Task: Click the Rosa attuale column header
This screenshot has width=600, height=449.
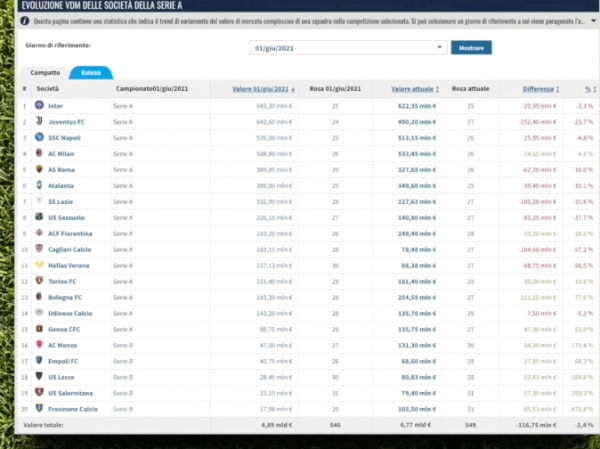Action: pos(470,89)
